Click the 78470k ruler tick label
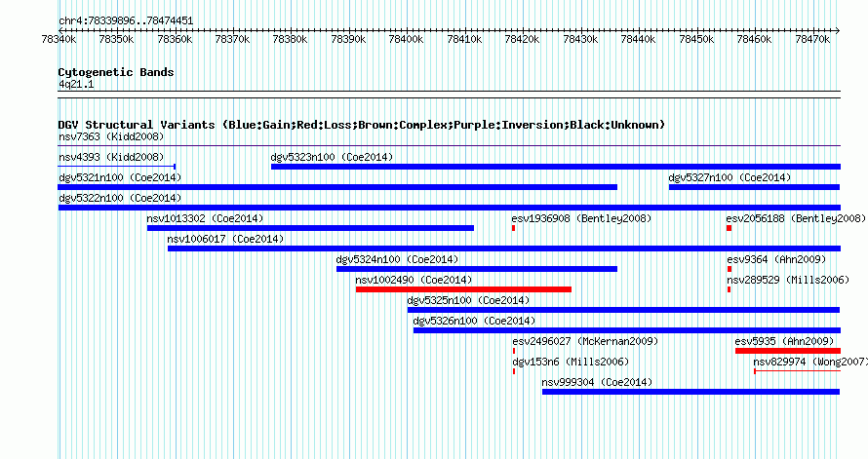 812,39
